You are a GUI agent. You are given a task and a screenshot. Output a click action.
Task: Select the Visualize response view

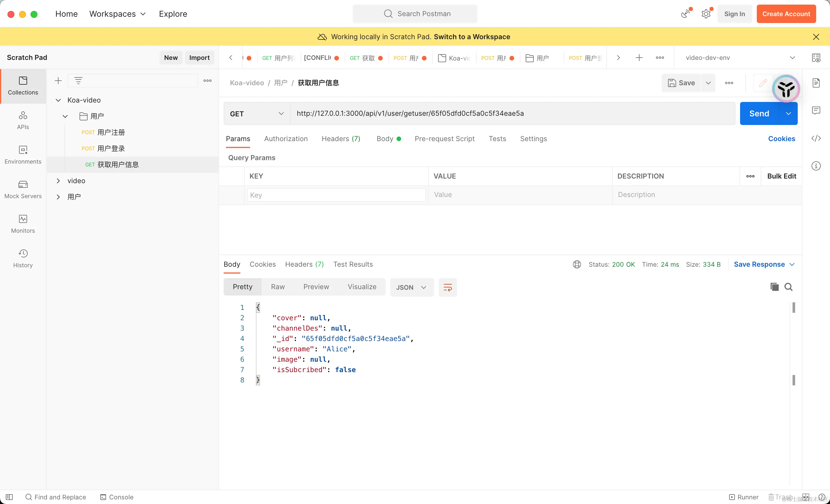(x=362, y=287)
